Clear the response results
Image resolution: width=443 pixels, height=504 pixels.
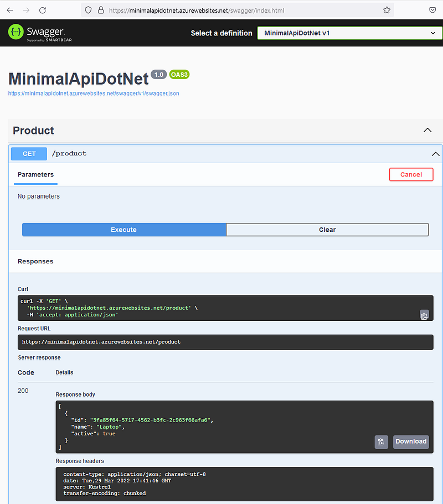(x=327, y=230)
